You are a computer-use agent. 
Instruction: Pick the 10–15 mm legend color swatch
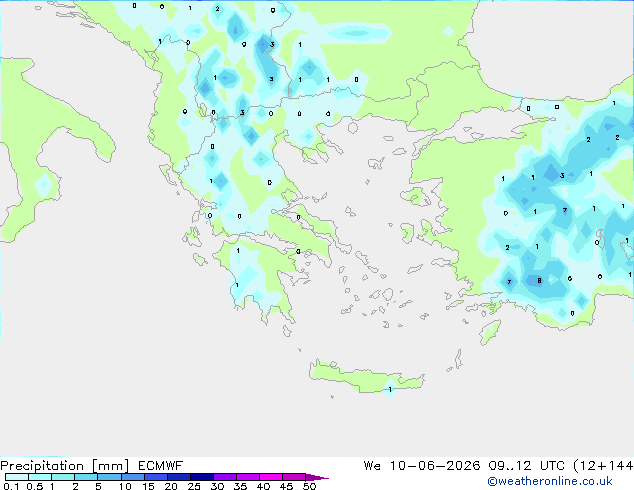click(x=133, y=477)
